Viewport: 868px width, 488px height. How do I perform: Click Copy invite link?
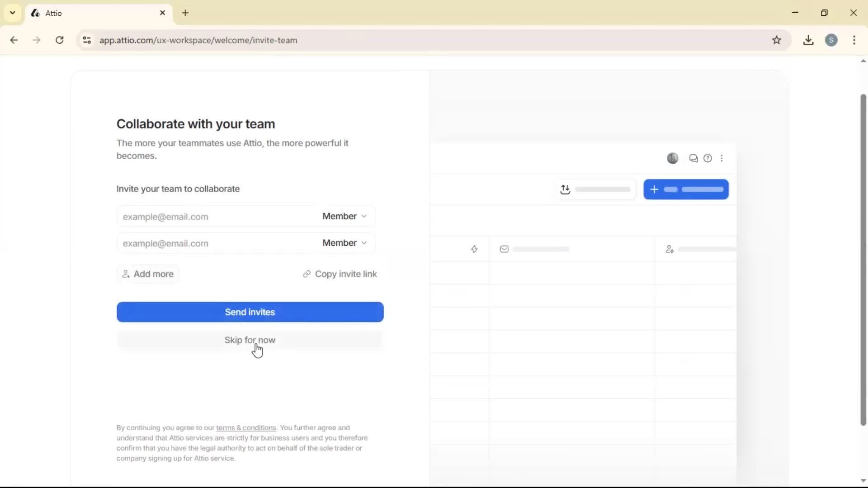340,274
